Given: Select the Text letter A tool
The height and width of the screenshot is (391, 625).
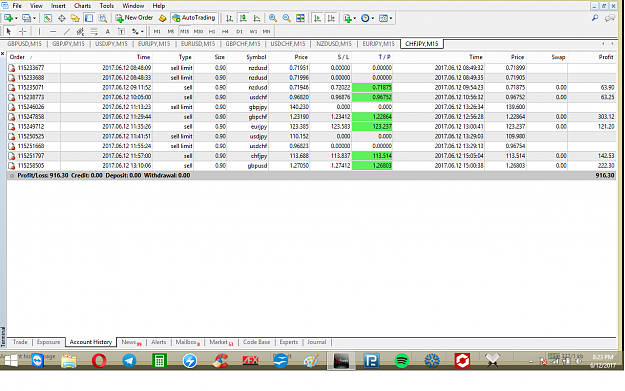Looking at the screenshot, I should click(108, 31).
